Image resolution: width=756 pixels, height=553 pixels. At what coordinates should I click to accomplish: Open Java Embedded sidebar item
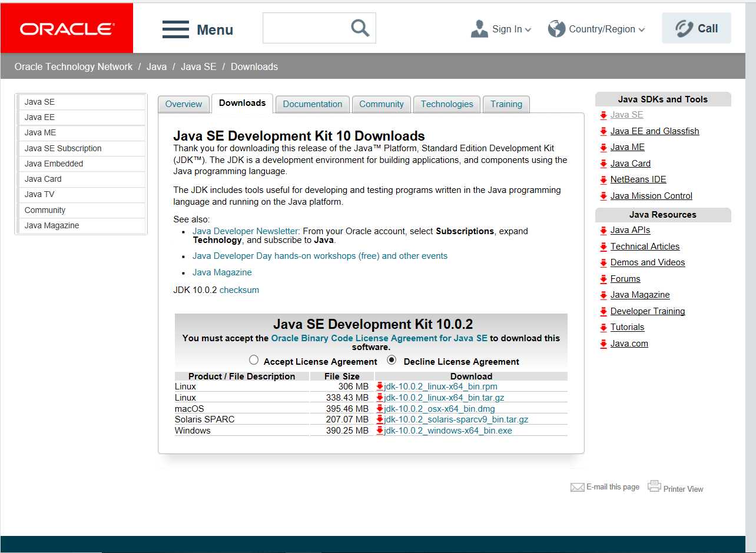coord(82,164)
